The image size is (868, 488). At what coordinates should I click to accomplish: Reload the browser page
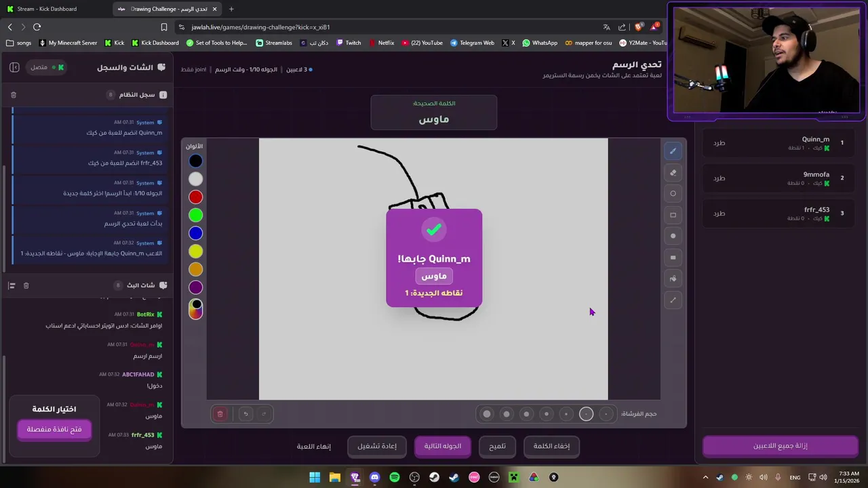[x=37, y=27]
